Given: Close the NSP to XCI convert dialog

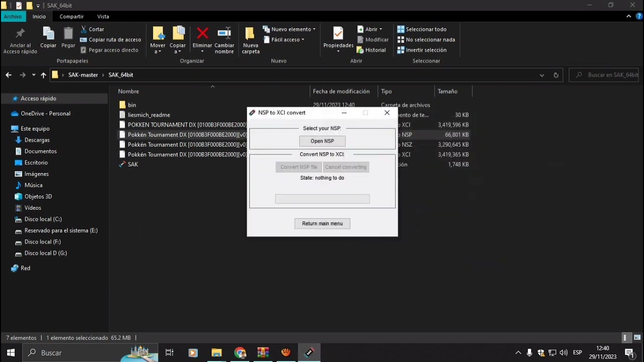Looking at the screenshot, I should coord(387,113).
